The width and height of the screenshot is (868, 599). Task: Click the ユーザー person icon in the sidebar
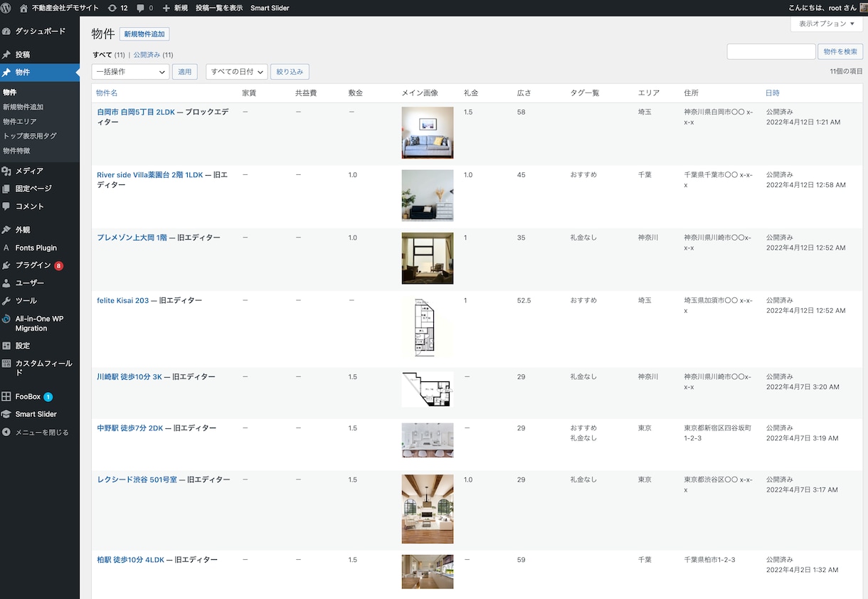(7, 283)
